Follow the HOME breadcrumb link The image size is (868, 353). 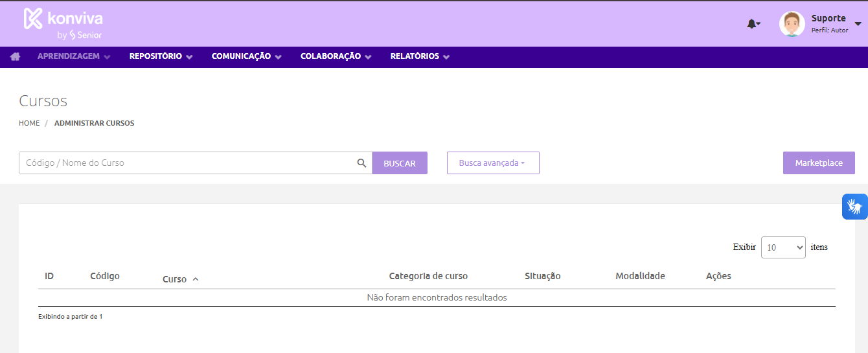(29, 123)
